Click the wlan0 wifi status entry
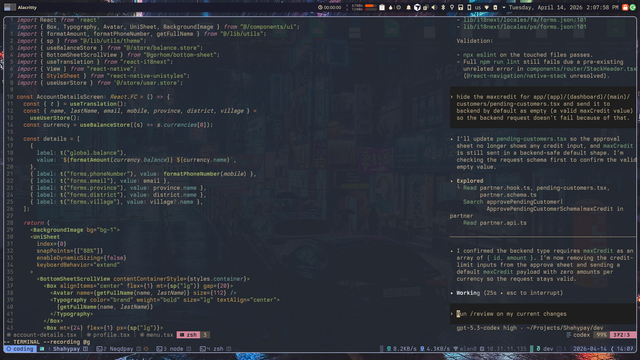Screen dimensions: 640x360 465,349
